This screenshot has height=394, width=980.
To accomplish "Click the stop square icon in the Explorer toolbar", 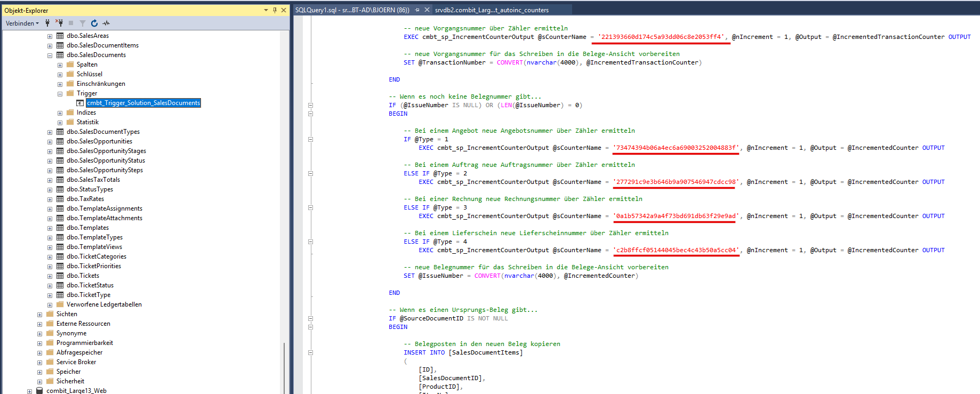I will click(x=71, y=23).
